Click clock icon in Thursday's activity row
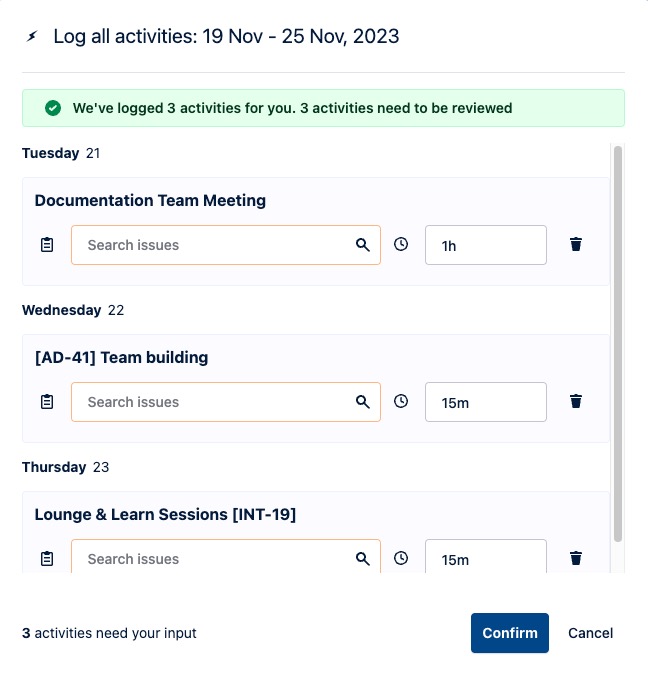The height and width of the screenshot is (680, 648). pos(401,558)
